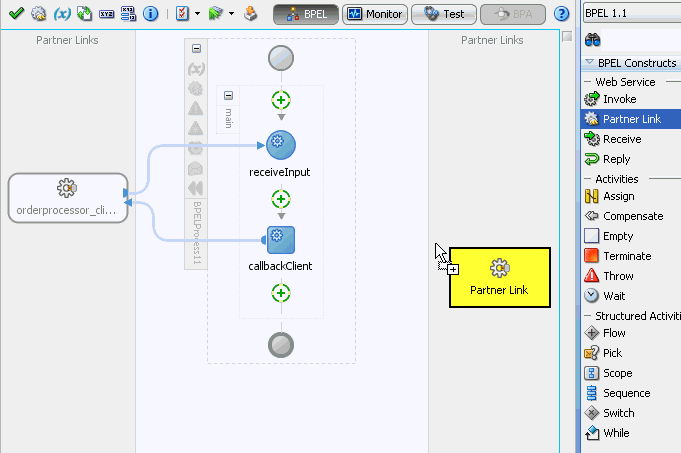Collapse the Activities group header

click(x=587, y=179)
